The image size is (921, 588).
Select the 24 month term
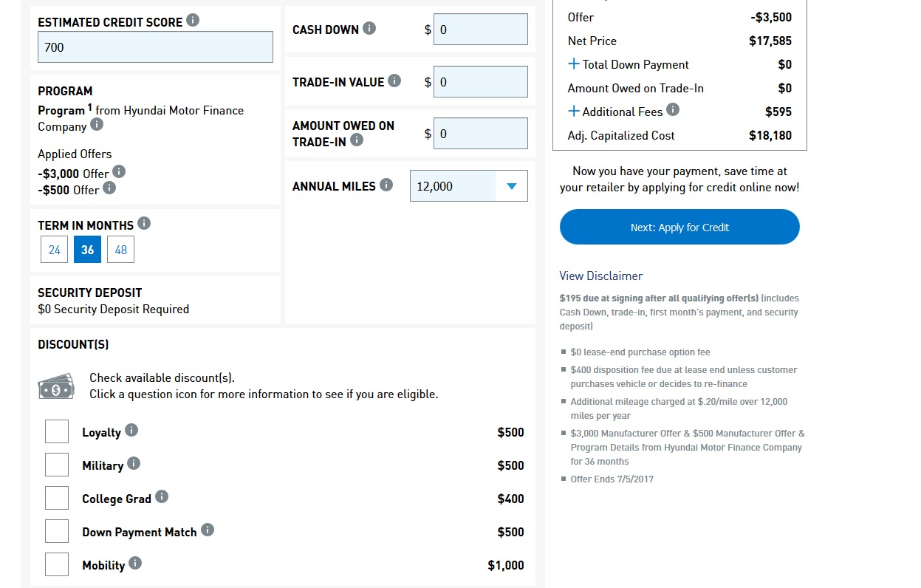pos(55,250)
